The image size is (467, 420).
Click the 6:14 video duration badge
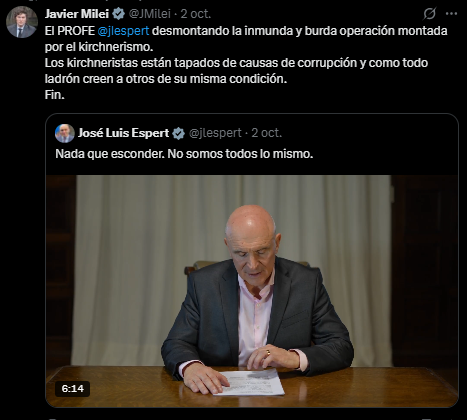point(73,389)
